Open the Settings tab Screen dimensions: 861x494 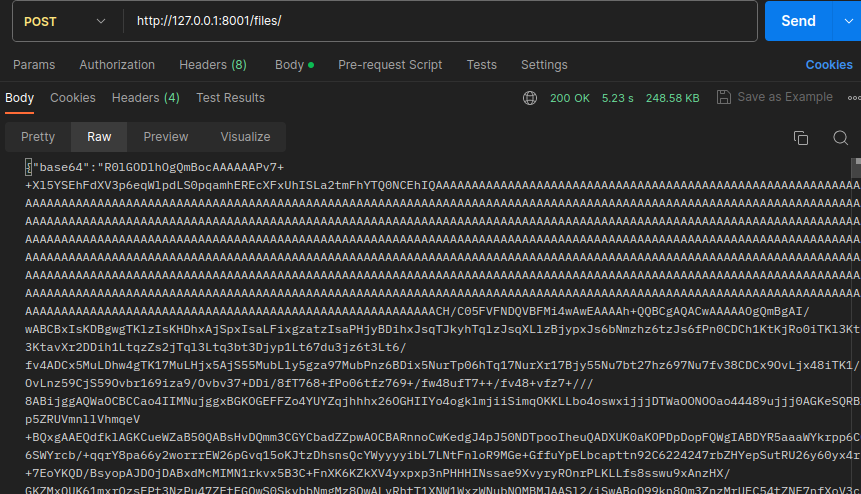click(x=544, y=65)
